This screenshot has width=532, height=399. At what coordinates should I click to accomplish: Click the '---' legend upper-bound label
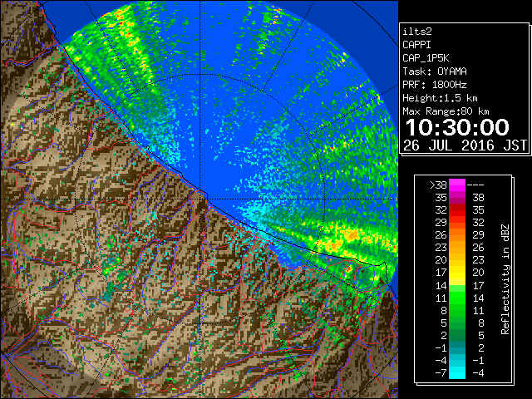(475, 185)
